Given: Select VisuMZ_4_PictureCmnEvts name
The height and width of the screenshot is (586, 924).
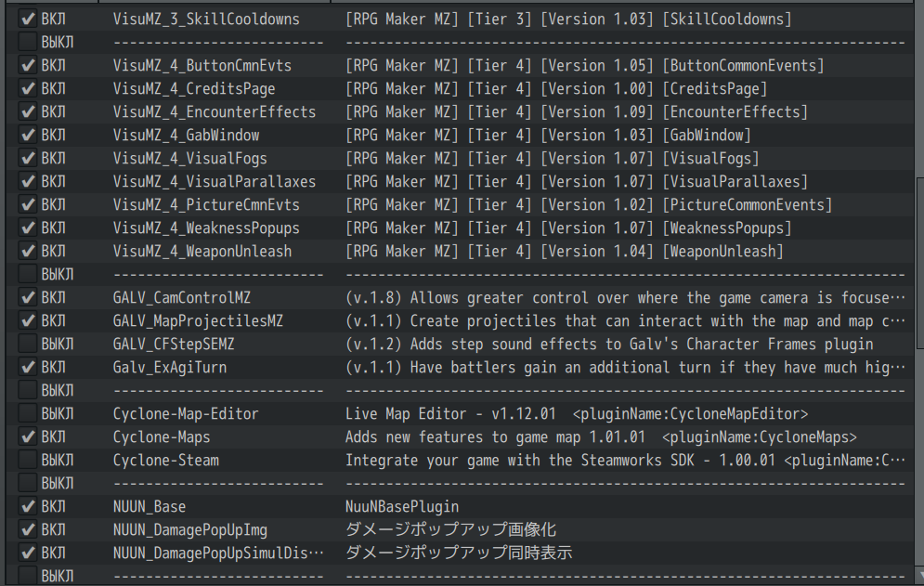Looking at the screenshot, I should click(x=206, y=204).
